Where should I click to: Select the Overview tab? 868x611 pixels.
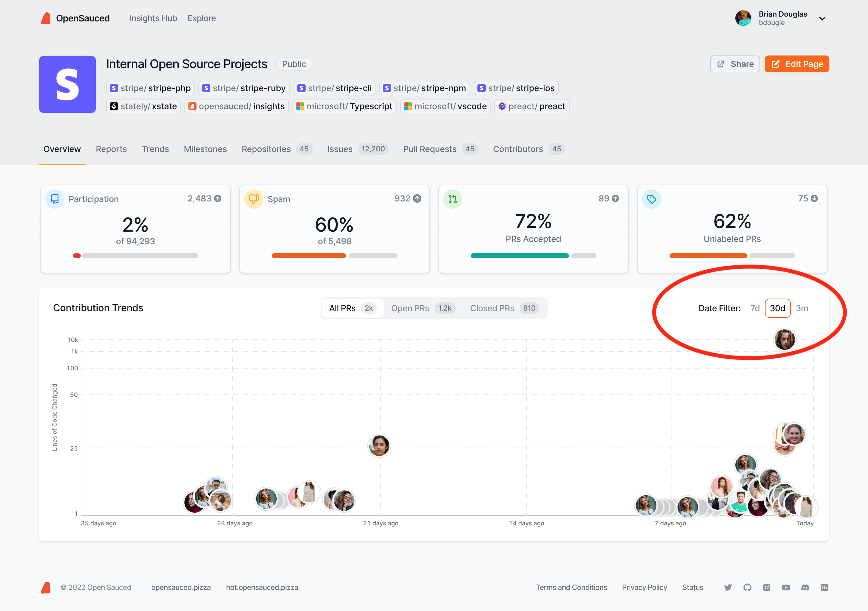(x=62, y=149)
